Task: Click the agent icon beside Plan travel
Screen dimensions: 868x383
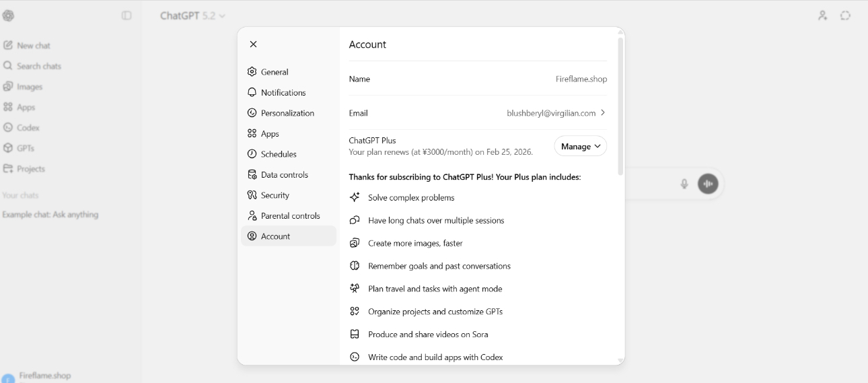Action: coord(355,288)
